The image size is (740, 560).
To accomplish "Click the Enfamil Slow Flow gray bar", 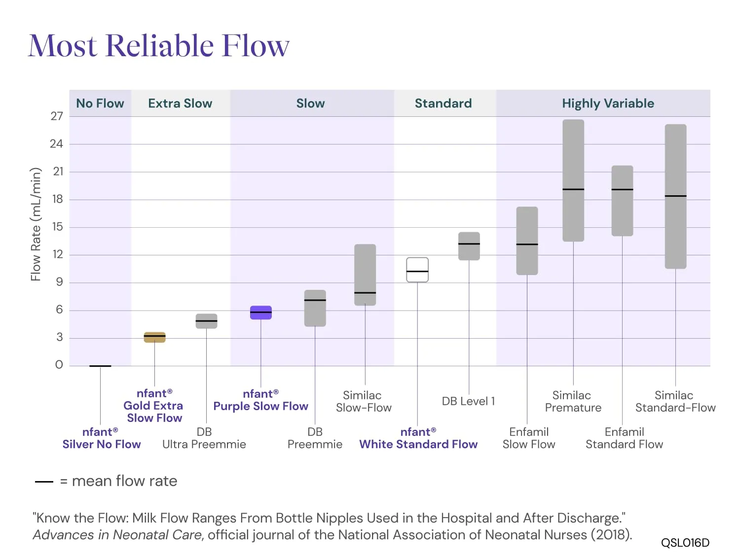I will point(527,241).
